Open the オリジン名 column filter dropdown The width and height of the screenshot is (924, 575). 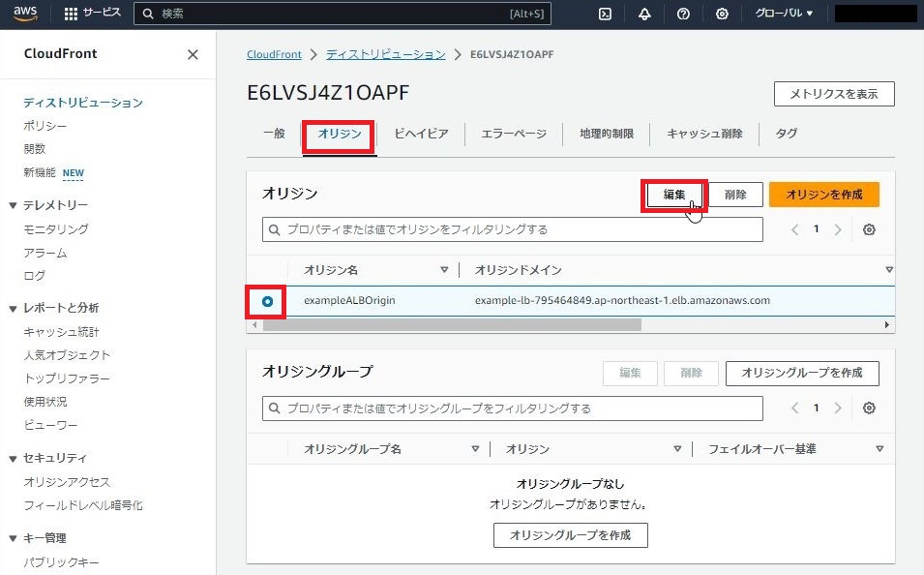[444, 268]
